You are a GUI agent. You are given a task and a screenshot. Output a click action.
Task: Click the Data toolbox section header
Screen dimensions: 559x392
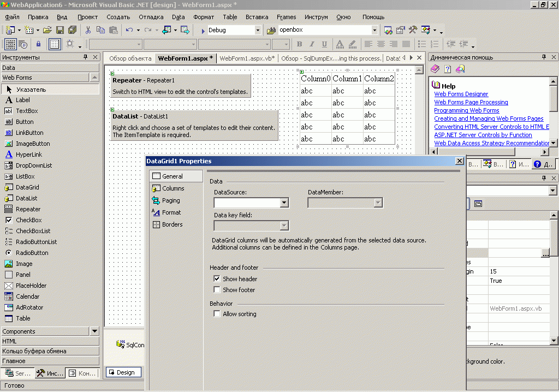tap(50, 68)
